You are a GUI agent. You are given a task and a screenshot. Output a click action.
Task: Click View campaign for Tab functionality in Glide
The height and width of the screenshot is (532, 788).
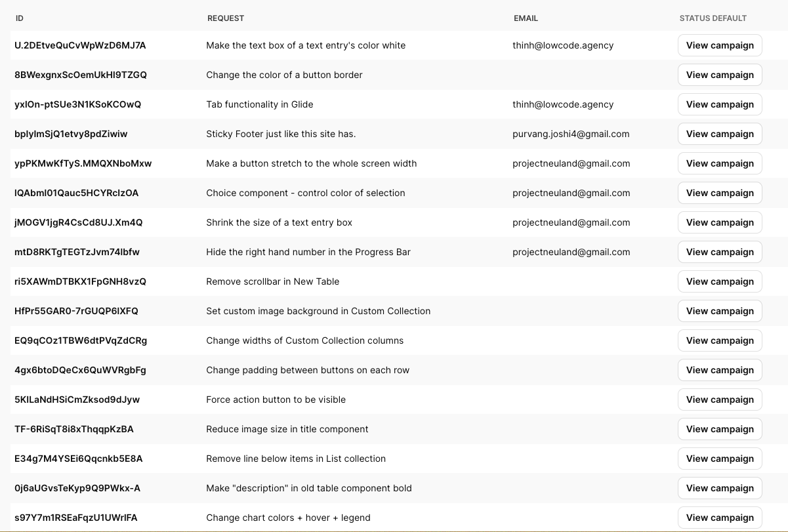pos(720,104)
